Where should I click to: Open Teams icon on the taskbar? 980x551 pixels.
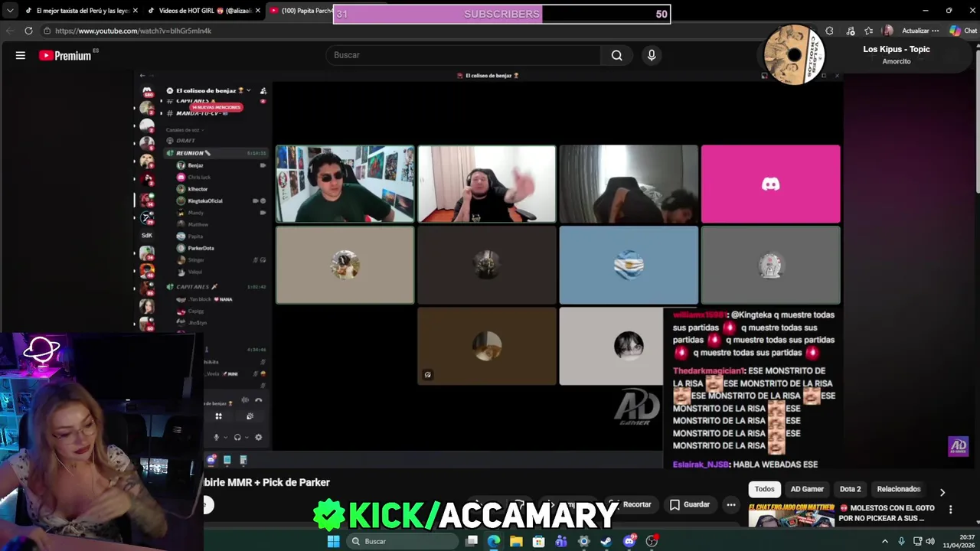(x=561, y=541)
